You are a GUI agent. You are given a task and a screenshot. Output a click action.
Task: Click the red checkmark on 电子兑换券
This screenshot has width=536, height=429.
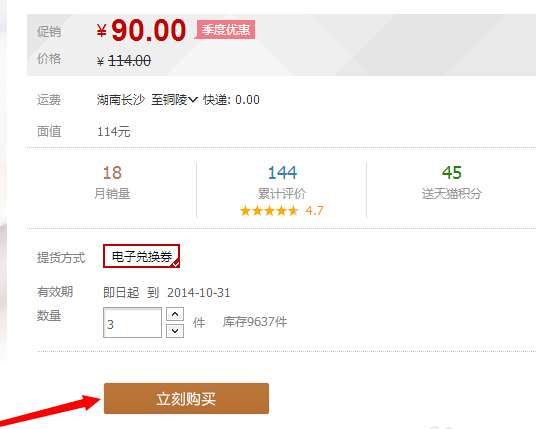coord(176,264)
